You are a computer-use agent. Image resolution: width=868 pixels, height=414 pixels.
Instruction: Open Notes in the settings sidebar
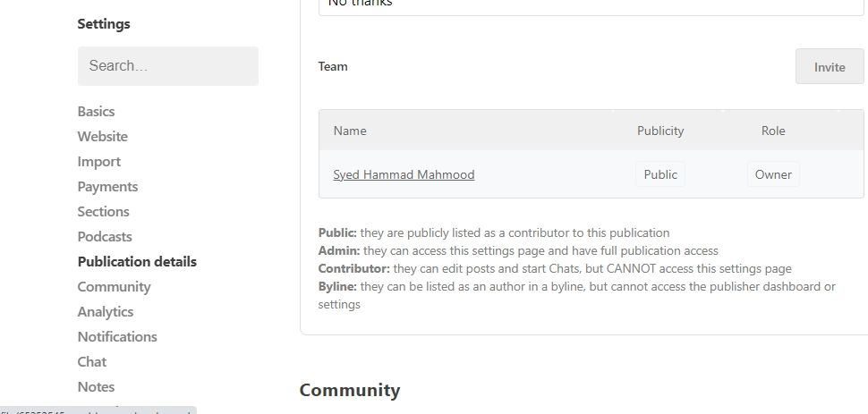coord(96,387)
